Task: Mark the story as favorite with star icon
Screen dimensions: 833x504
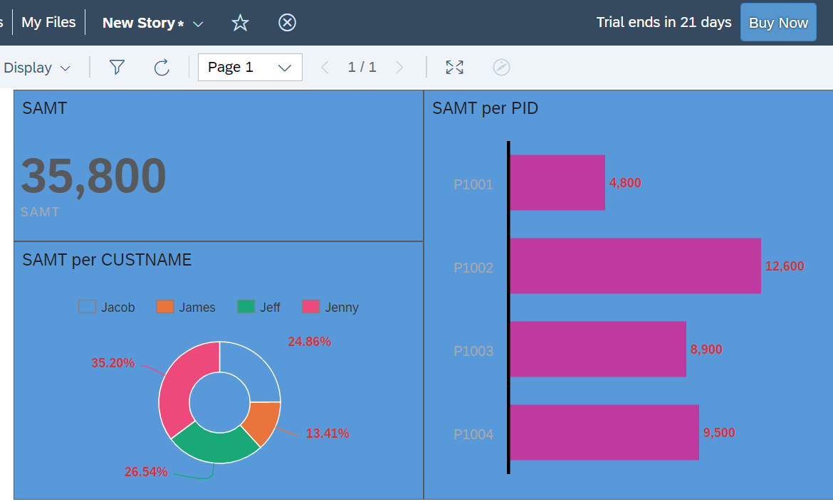Action: point(240,22)
